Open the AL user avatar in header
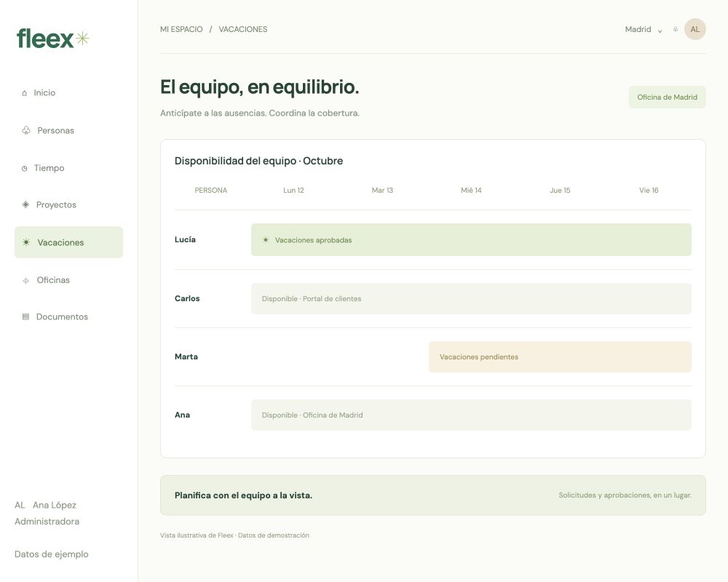This screenshot has height=582, width=728. tap(695, 29)
